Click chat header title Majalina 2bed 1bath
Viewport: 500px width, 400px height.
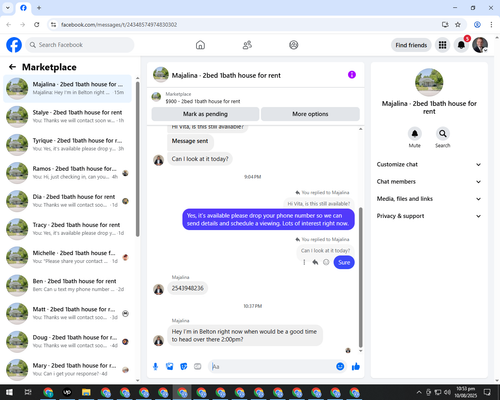(x=226, y=75)
